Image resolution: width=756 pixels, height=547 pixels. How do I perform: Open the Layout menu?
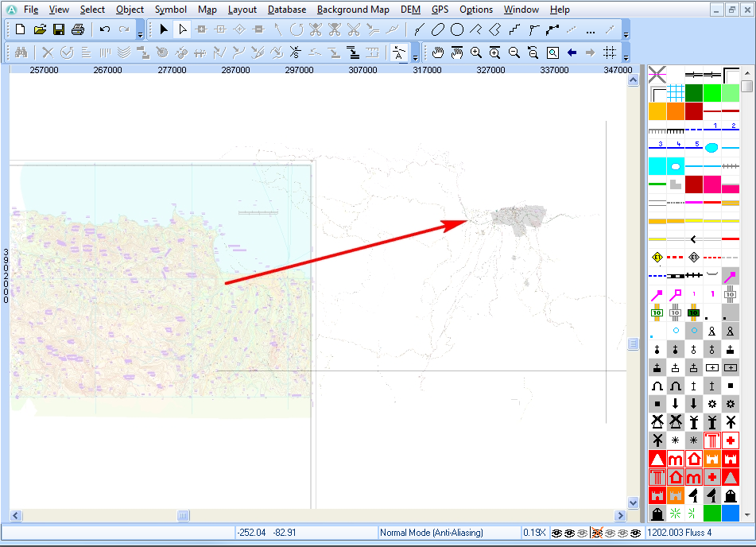[x=242, y=10]
